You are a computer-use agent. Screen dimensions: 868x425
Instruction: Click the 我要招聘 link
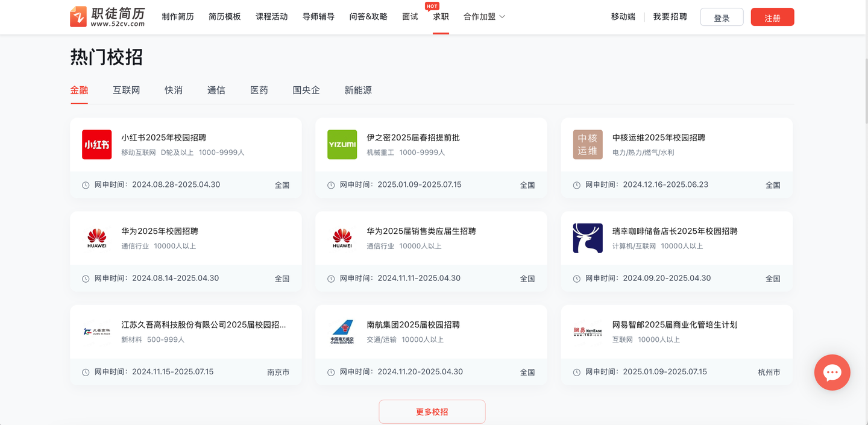click(670, 17)
